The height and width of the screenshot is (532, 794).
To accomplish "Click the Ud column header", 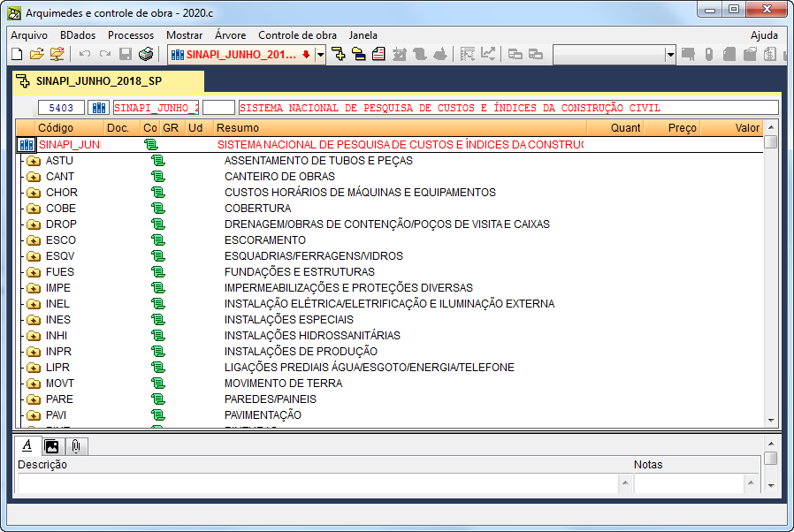I will coord(198,128).
